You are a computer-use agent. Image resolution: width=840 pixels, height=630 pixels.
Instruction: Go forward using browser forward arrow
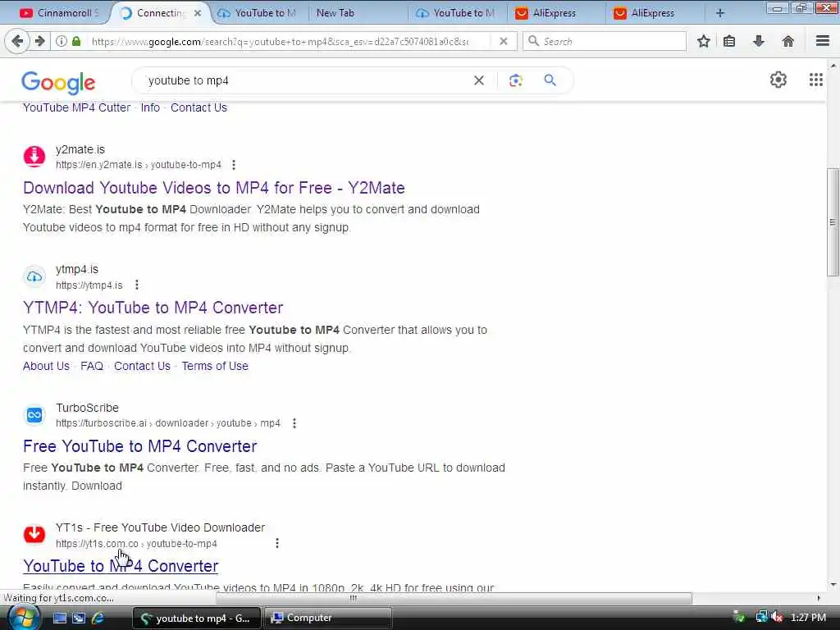coord(40,41)
